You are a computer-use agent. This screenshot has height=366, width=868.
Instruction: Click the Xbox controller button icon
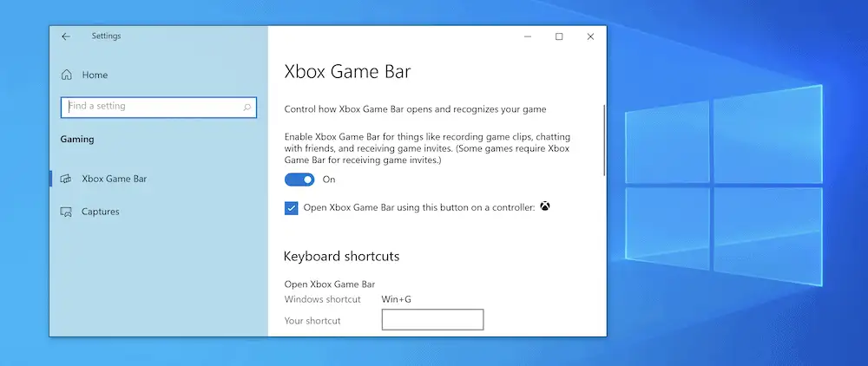[x=545, y=206]
